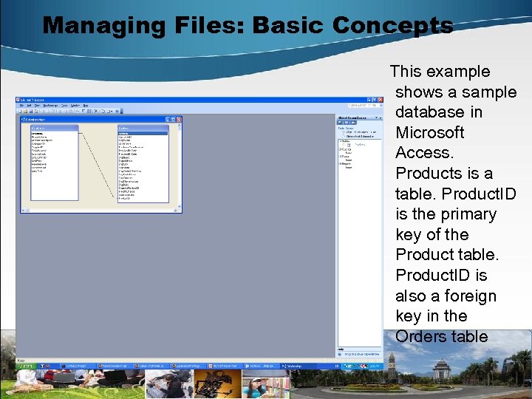Open the New Object dropdown arrow
Screen dimensions: 532x399
112,111
